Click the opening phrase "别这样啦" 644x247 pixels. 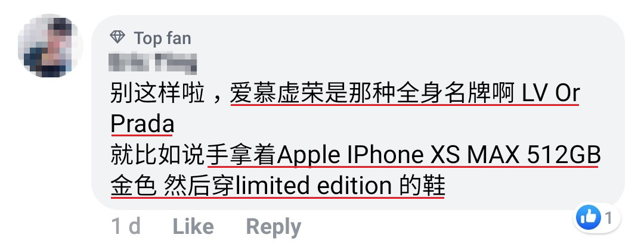(157, 94)
